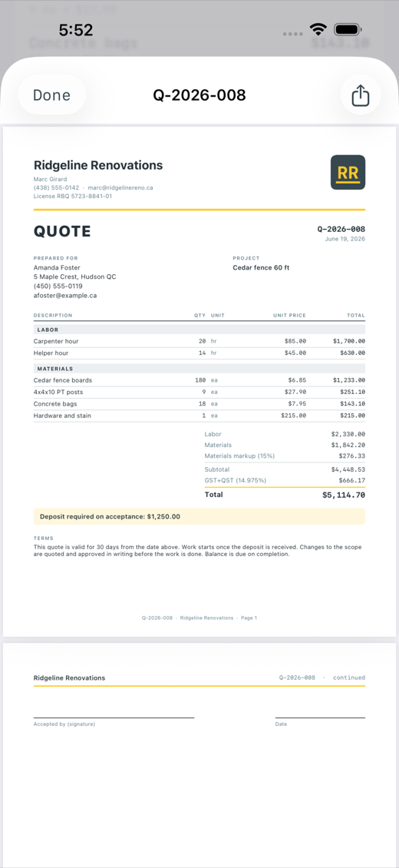
Task: Tap the yellow RR company logo
Action: click(348, 172)
